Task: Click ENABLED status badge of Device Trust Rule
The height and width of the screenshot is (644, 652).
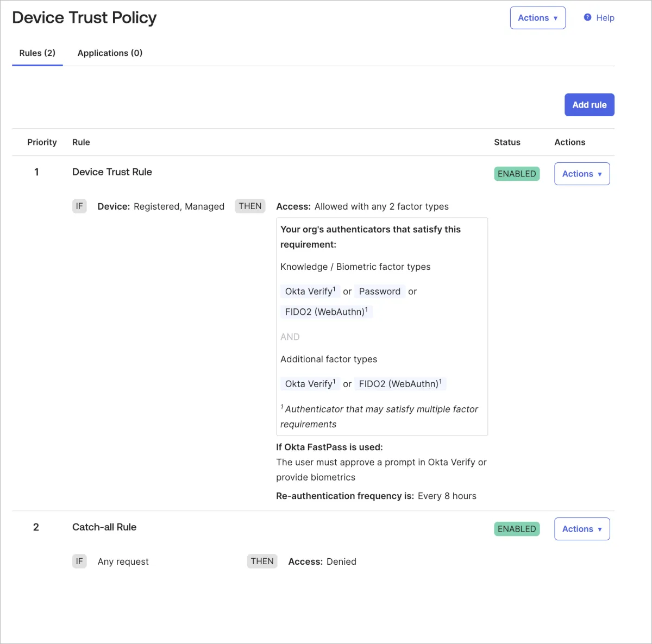Action: [x=517, y=174]
